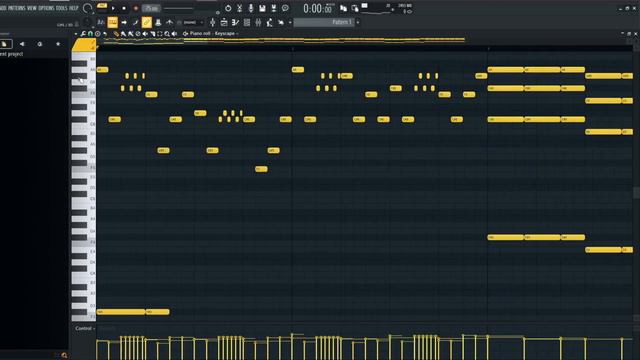Select the Mute tool in piano roll toolbar
The image size is (640, 360).
tap(145, 34)
